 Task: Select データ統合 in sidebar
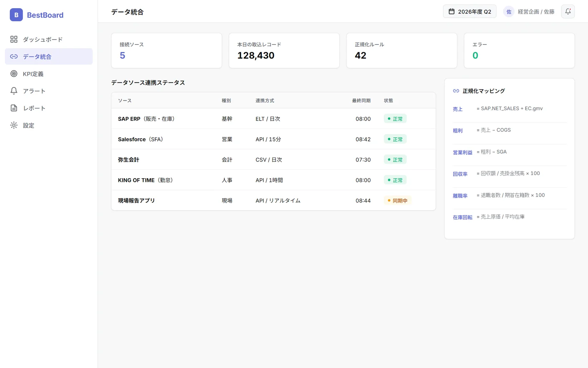[49, 56]
